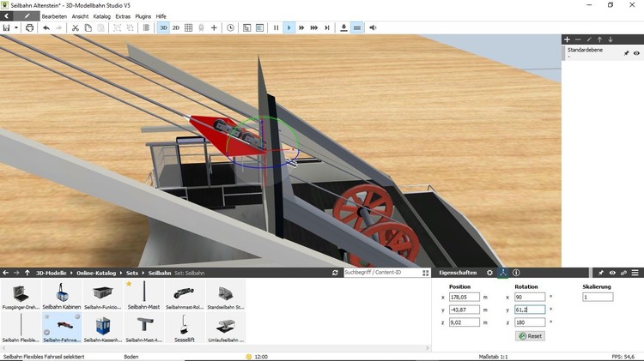Pause the simulation

click(276, 27)
